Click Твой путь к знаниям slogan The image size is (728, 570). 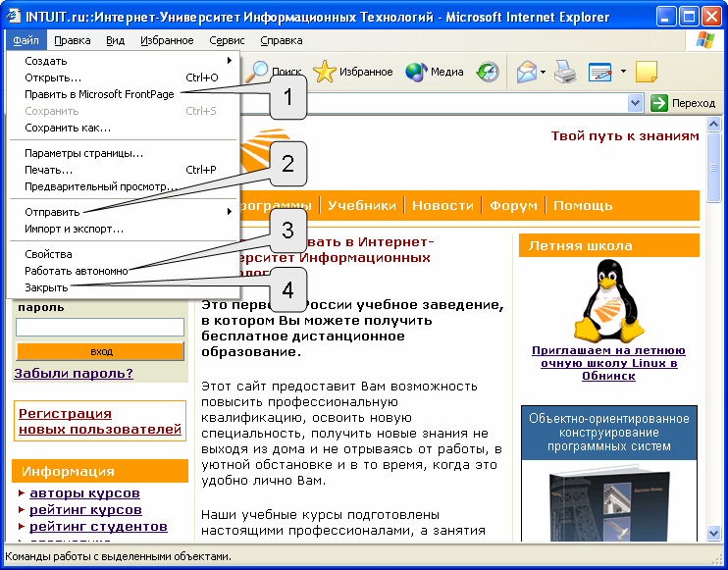625,136
